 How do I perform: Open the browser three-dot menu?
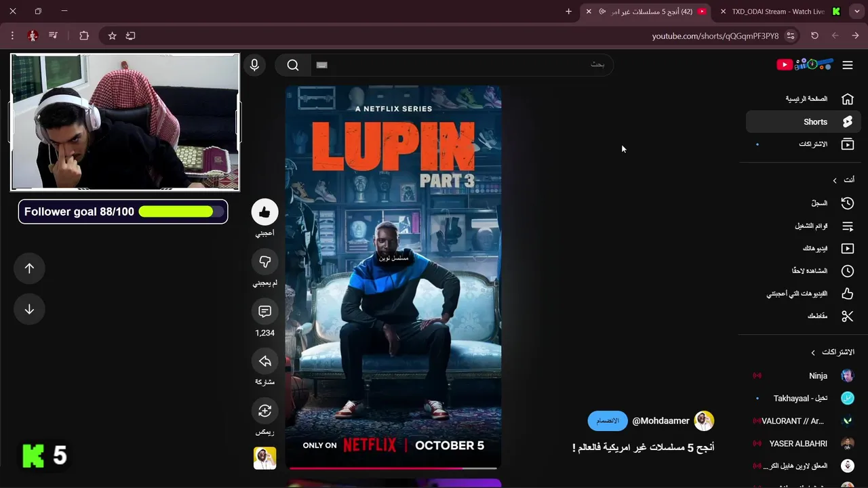(x=12, y=36)
